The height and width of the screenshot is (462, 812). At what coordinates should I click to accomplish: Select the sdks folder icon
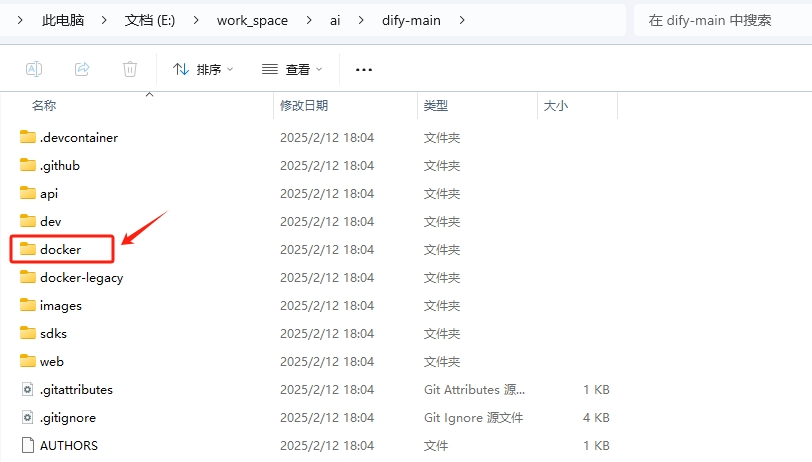27,333
